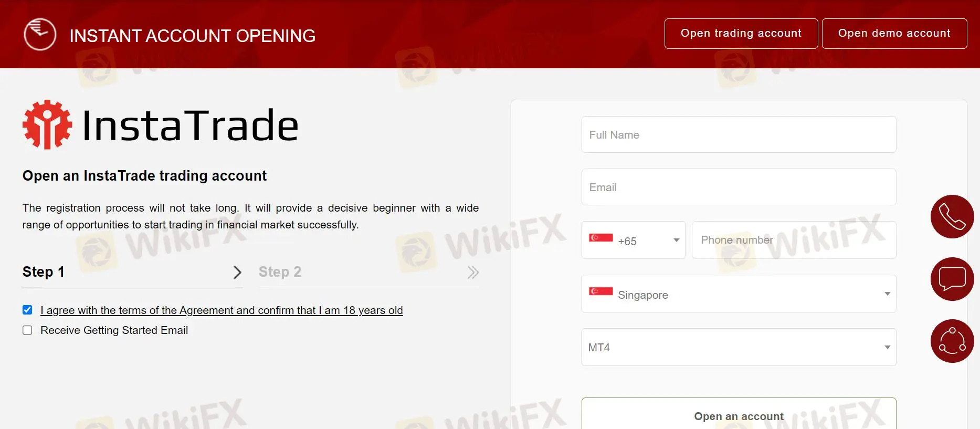Click the Step 2 double chevron arrow
Image resolution: width=980 pixels, height=429 pixels.
pyautogui.click(x=473, y=272)
